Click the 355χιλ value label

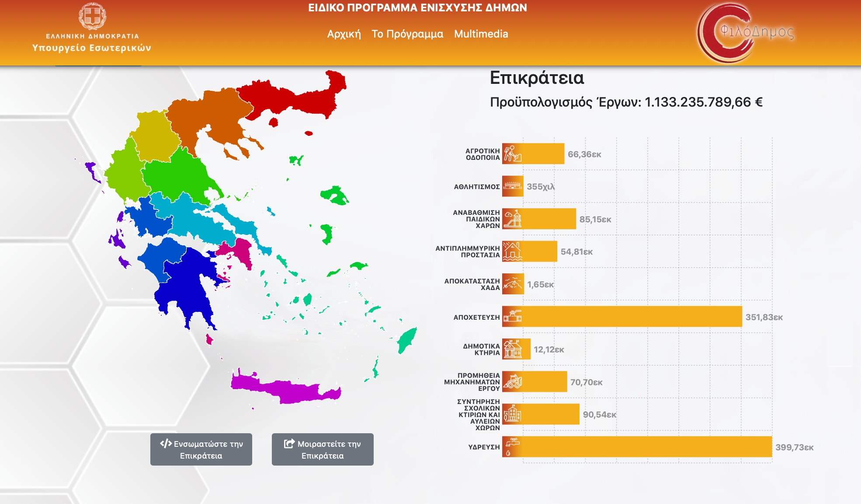pyautogui.click(x=541, y=186)
